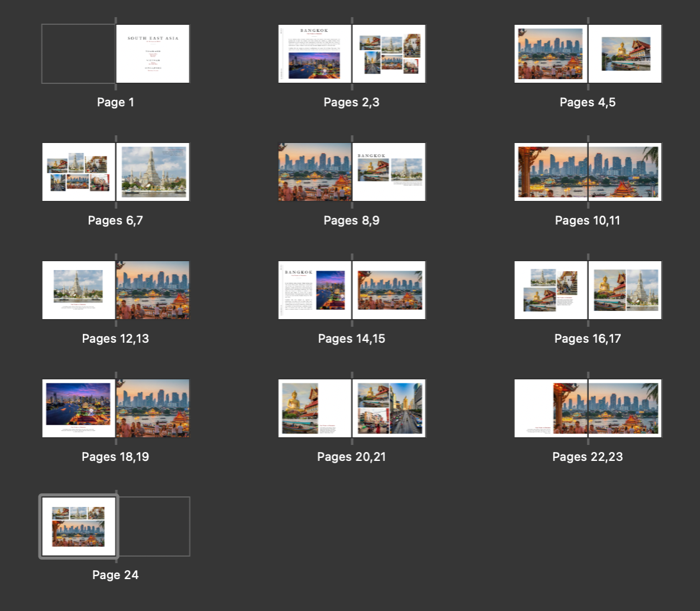Select the Pages 12,13 temple spread
The width and height of the screenshot is (700, 611).
(x=115, y=290)
